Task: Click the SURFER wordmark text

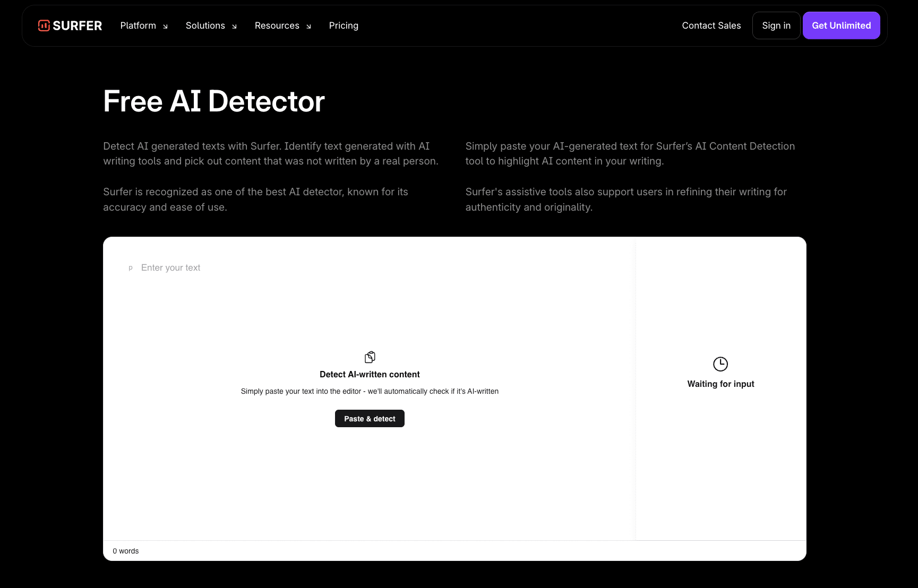Action: pos(79,25)
